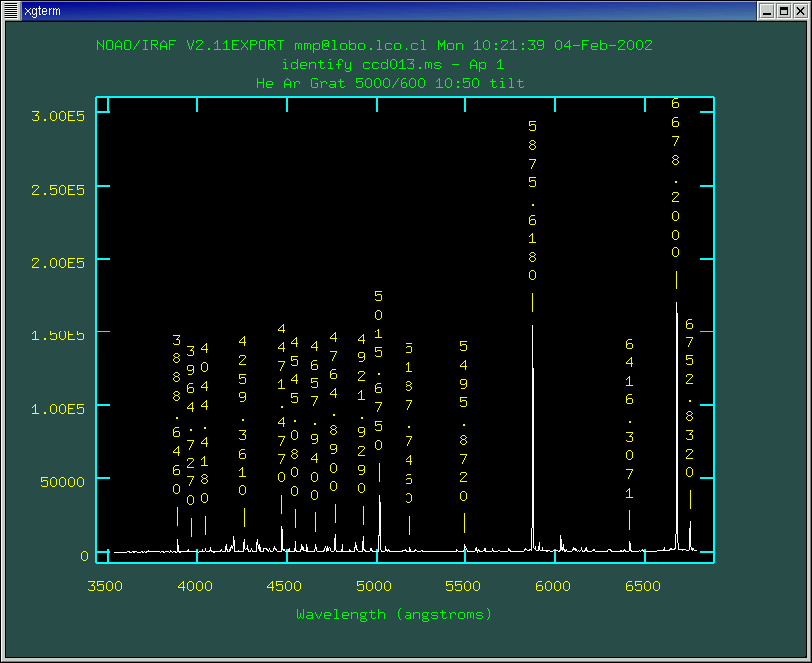Click the 'identify ccd013.ms - Ap 1' title
The width and height of the screenshot is (812, 663).
coord(393,65)
